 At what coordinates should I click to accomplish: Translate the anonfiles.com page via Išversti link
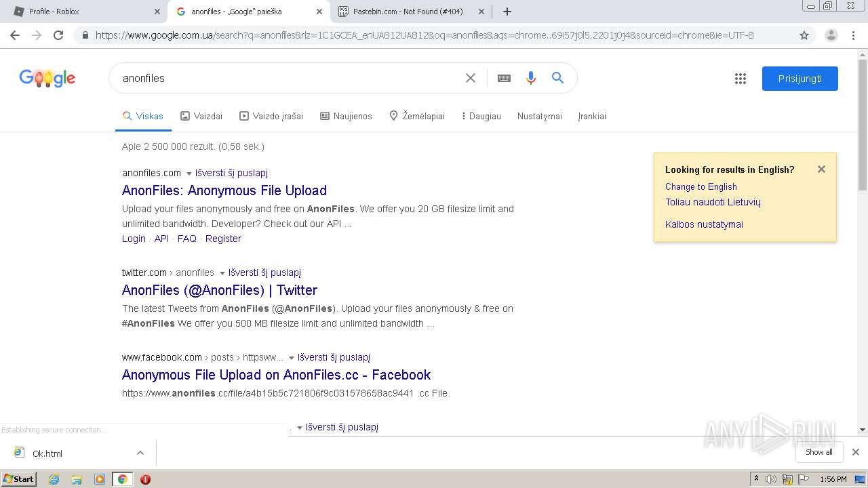pyautogui.click(x=231, y=173)
